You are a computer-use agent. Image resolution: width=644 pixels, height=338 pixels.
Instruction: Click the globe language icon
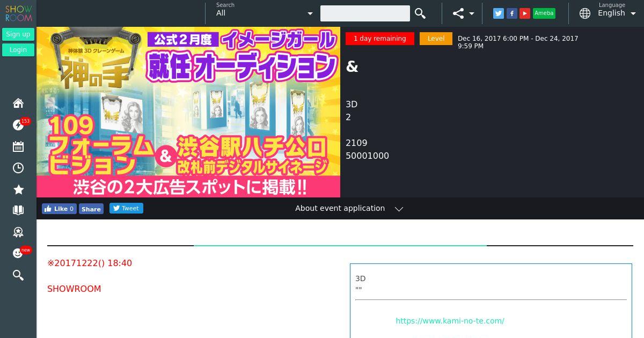pos(585,13)
